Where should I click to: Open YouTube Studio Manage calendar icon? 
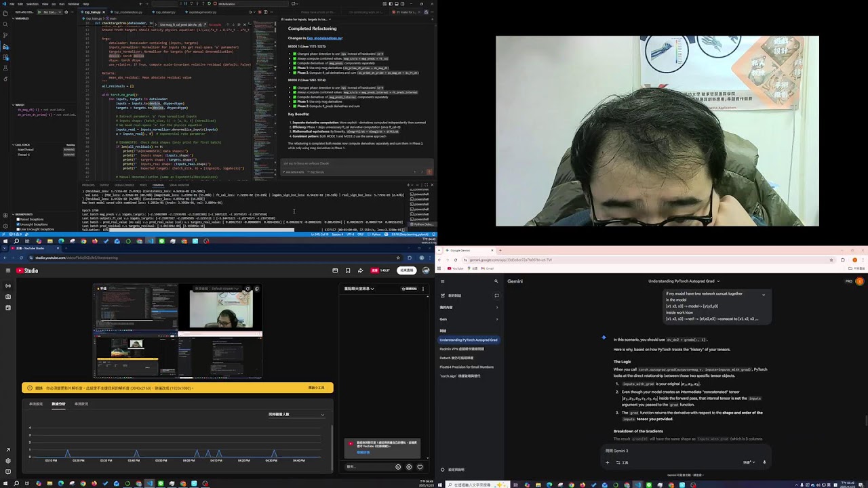[x=8, y=308]
